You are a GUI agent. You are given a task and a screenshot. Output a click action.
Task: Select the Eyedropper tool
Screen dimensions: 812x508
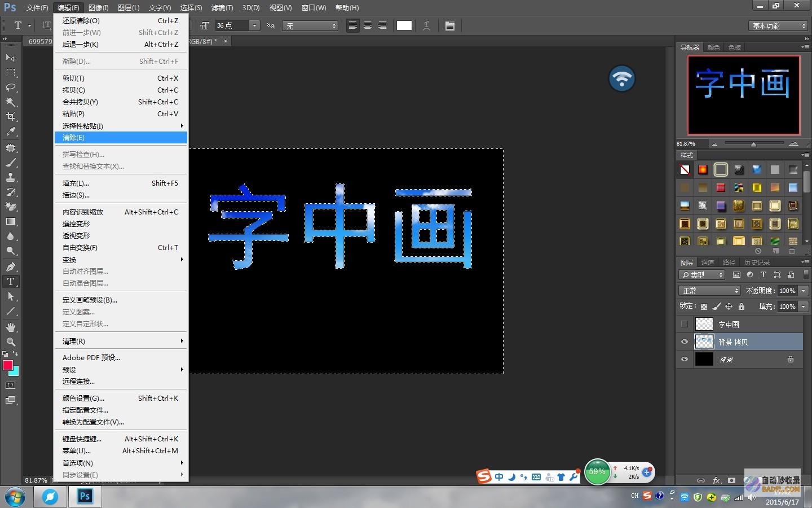pos(11,132)
